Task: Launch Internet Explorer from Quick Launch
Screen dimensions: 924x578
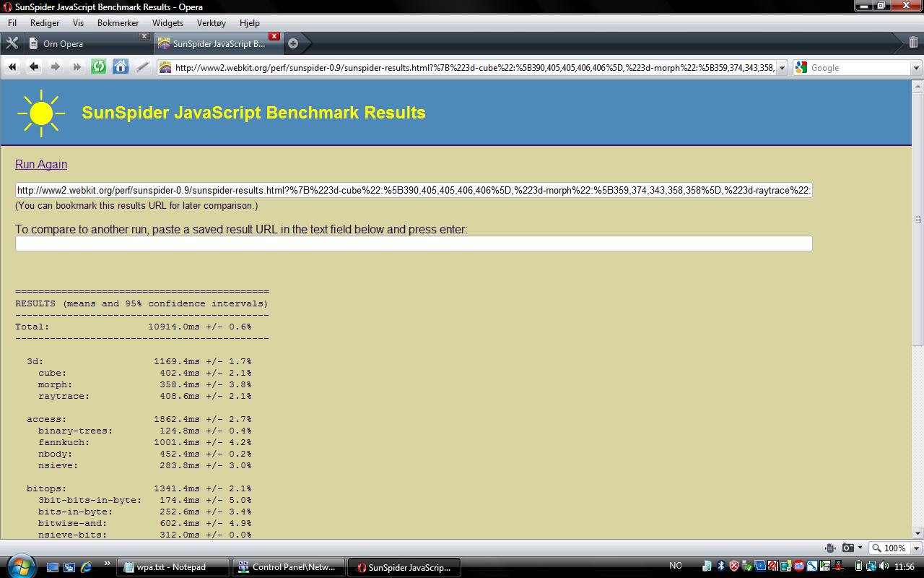Action: pos(86,567)
